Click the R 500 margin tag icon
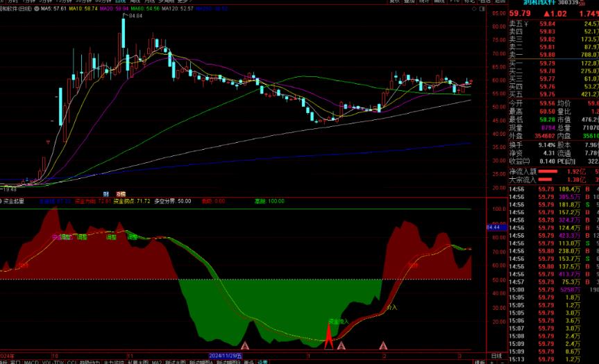The height and width of the screenshot is (364, 599). click(582, 3)
